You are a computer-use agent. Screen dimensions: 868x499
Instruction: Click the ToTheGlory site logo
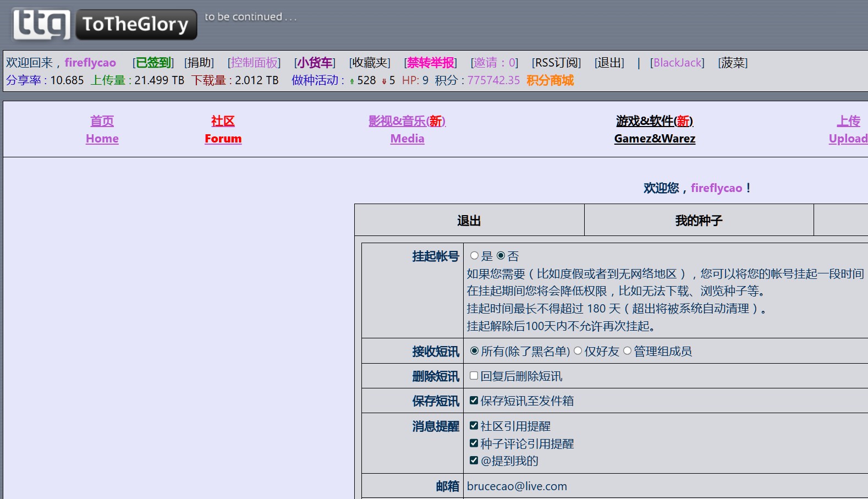pos(105,24)
